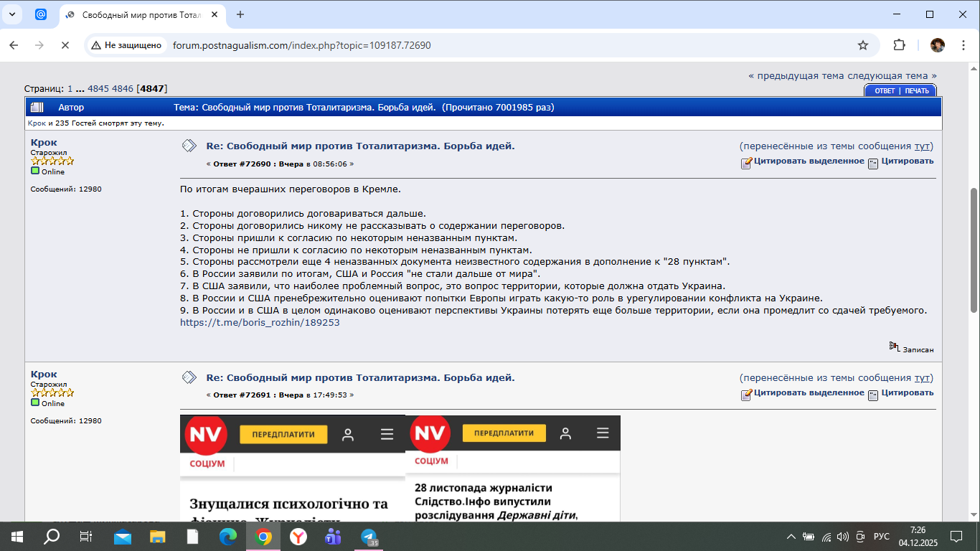Open Chrome's three-dot menu
The image size is (980, 551).
(x=961, y=45)
